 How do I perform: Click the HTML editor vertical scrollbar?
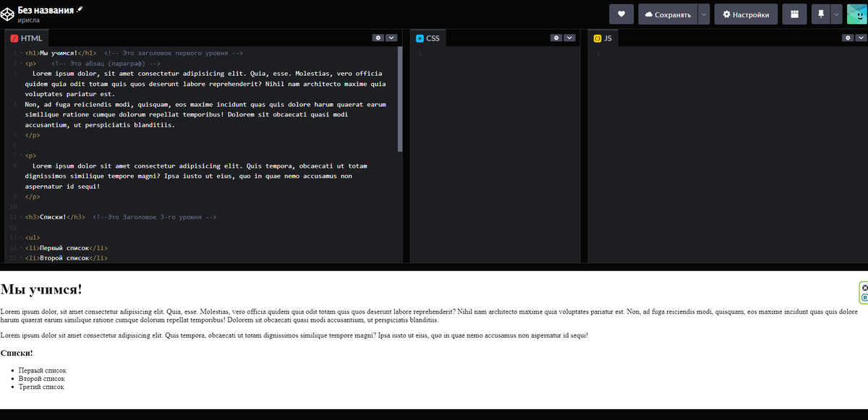click(400, 100)
